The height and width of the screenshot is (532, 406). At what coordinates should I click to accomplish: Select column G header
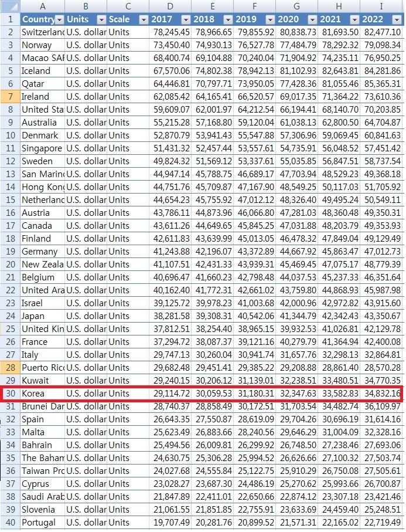(x=296, y=6)
